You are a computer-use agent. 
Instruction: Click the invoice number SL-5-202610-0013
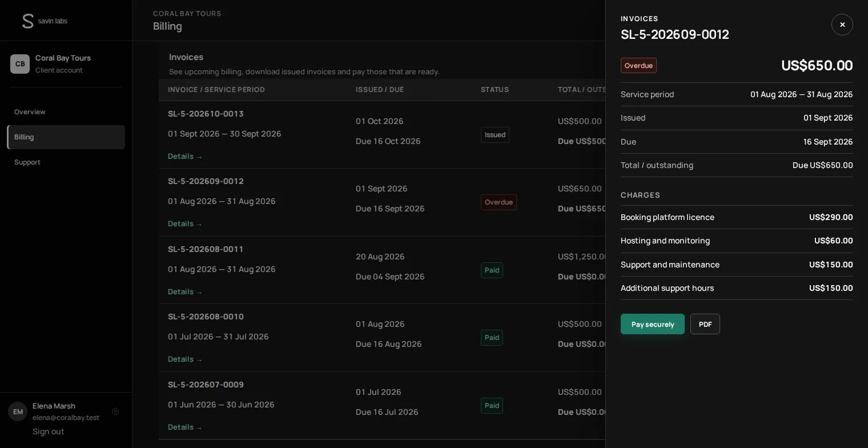pos(206,114)
